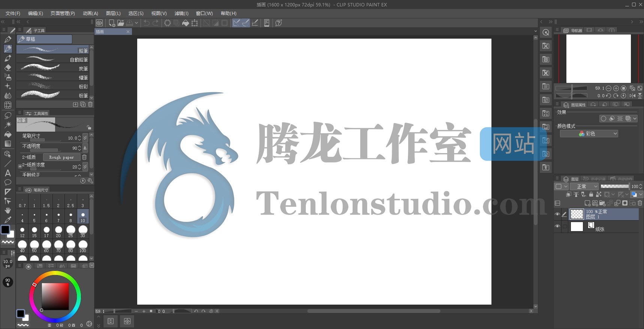
Task: Expand 2-纸质浓度 plus expander
Action: [20, 166]
